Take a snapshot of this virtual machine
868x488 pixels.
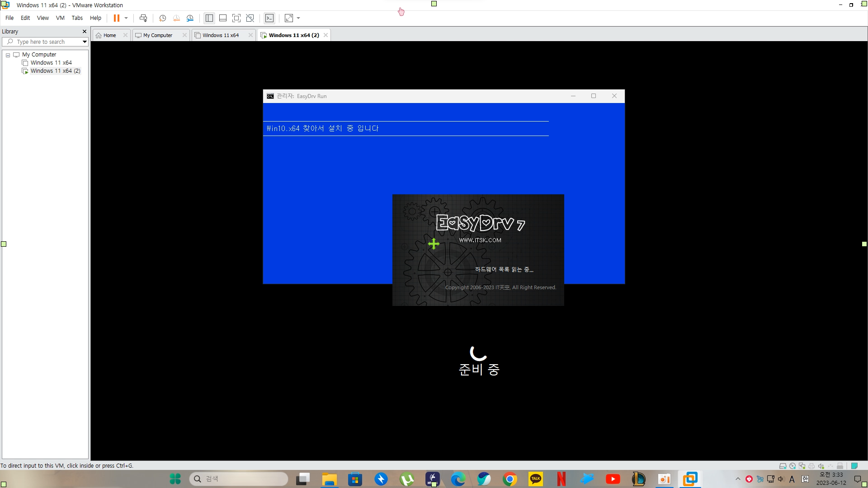coord(163,18)
